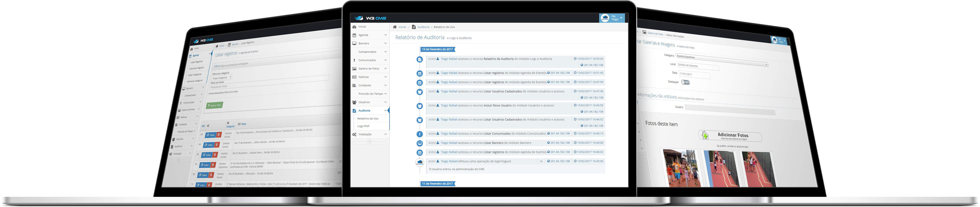The height and width of the screenshot is (207, 980).
Task: Expand the Usuários chevron in center sidebar
Action: 385,102
